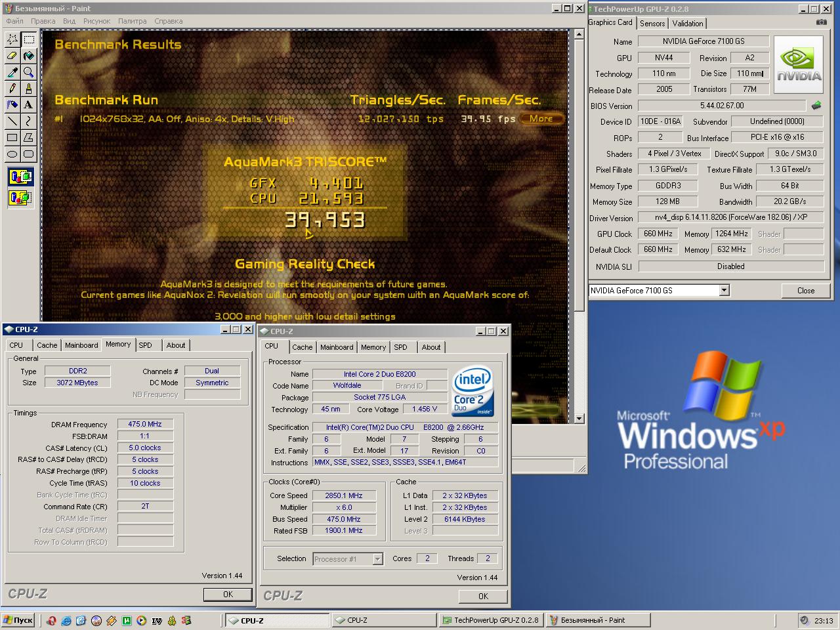Choose the Ellipse shape tool
Viewport: 840px width, 630px height.
tap(12, 154)
